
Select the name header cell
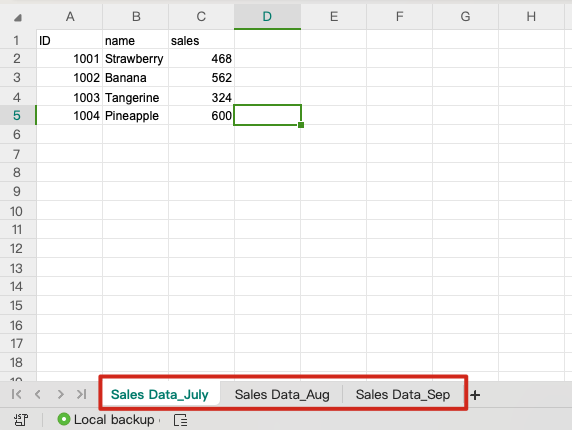[136, 40]
